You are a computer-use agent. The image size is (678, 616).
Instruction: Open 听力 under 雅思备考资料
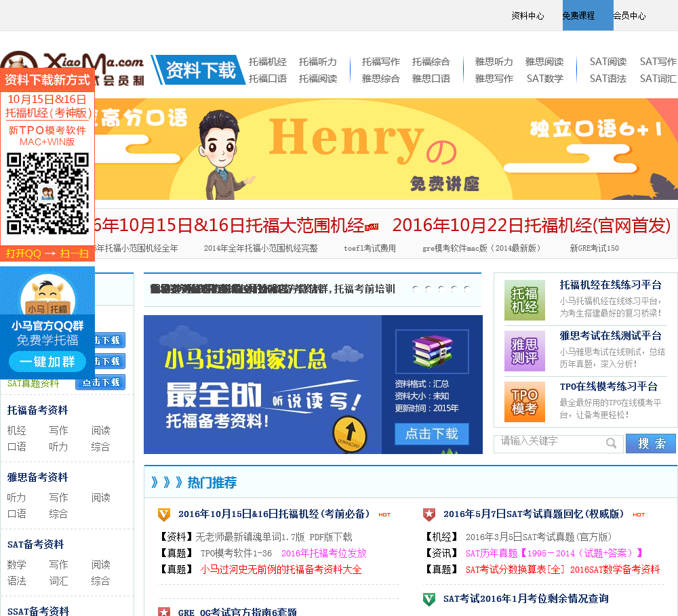click(16, 497)
